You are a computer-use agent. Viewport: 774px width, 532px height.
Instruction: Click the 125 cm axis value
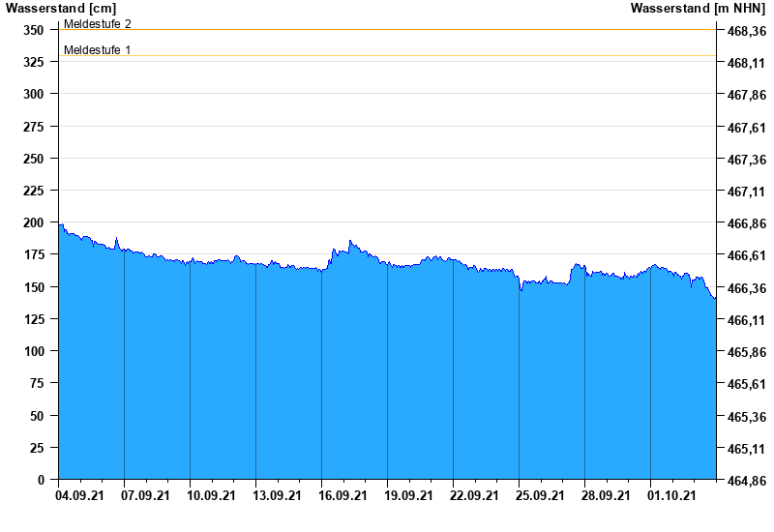pos(34,319)
